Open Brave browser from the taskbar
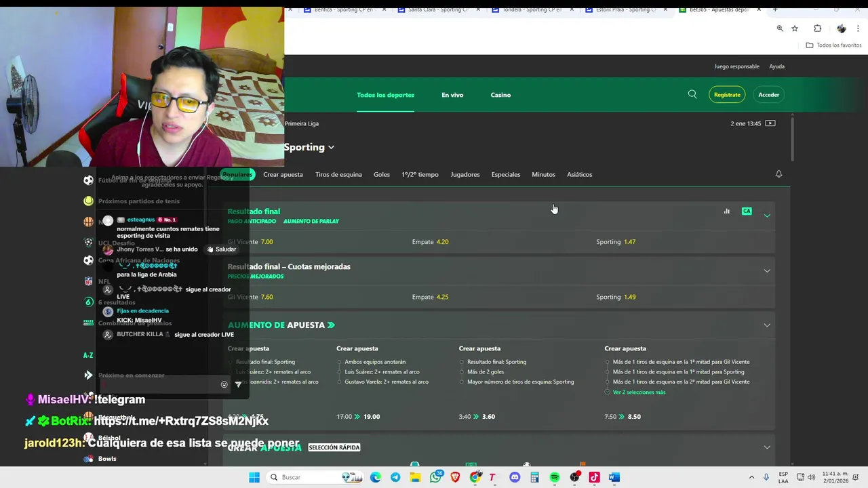The height and width of the screenshot is (488, 868). pyautogui.click(x=455, y=477)
